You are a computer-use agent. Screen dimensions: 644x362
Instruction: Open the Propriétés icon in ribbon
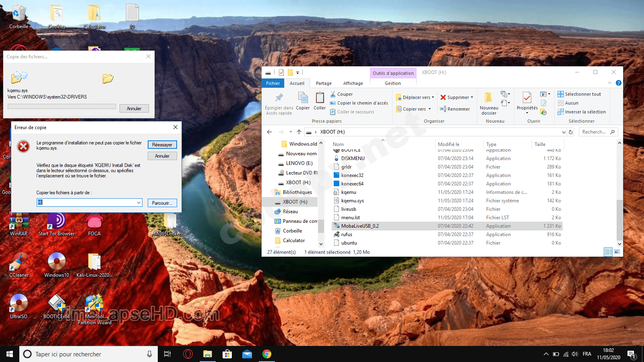527,97
